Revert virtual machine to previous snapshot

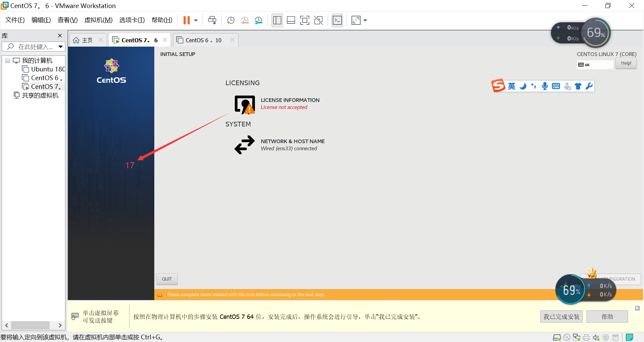pyautogui.click(x=245, y=20)
